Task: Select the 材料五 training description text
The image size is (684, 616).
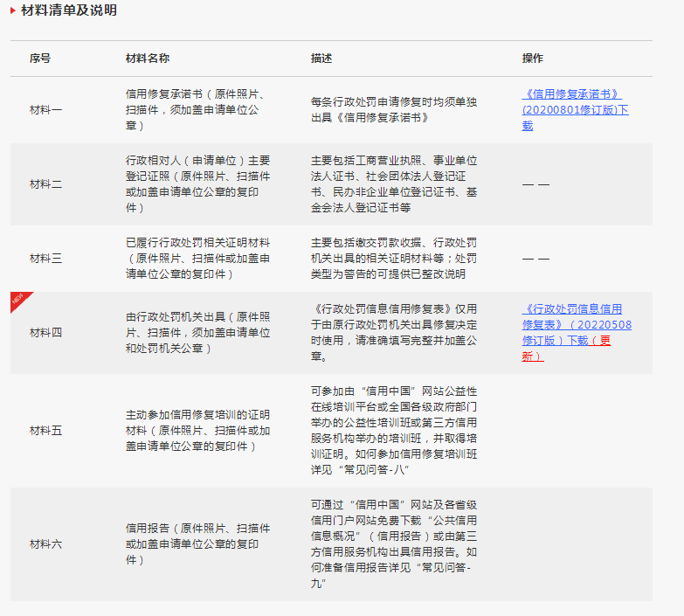Action: click(394, 430)
